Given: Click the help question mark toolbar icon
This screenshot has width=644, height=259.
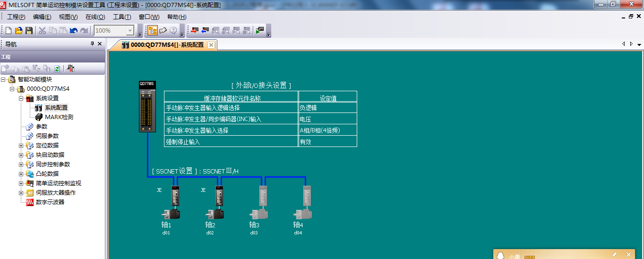Looking at the screenshot, I should coord(173,31).
